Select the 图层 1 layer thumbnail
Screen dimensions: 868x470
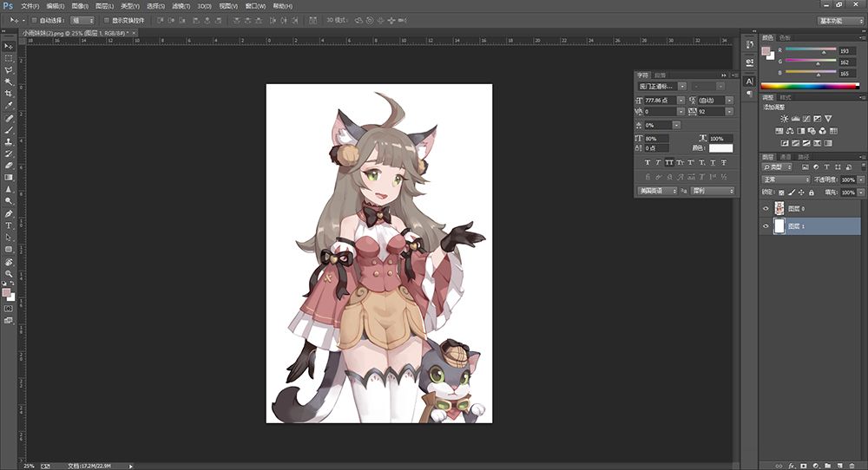click(779, 225)
